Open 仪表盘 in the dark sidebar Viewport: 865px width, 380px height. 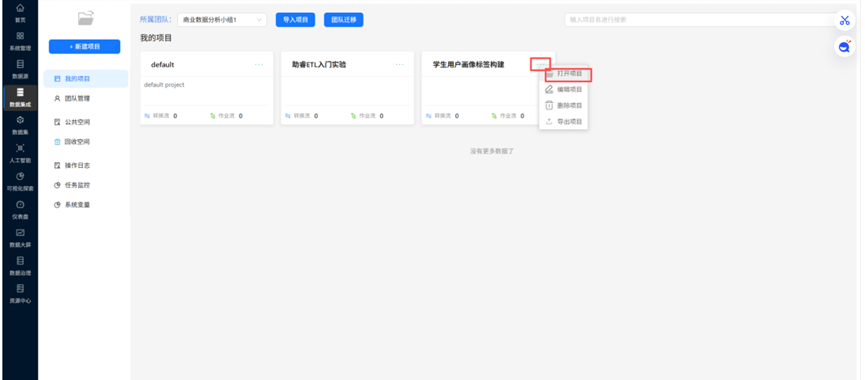pyautogui.click(x=20, y=210)
